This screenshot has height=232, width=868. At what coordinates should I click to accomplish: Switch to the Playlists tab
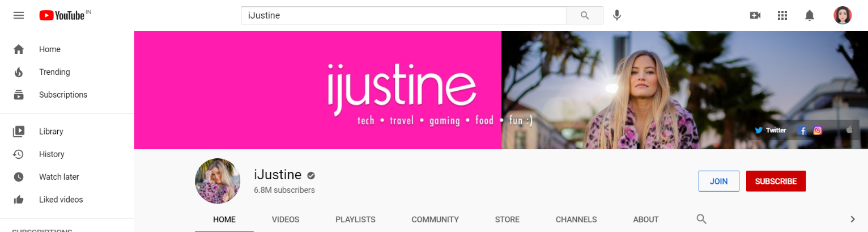tap(355, 220)
